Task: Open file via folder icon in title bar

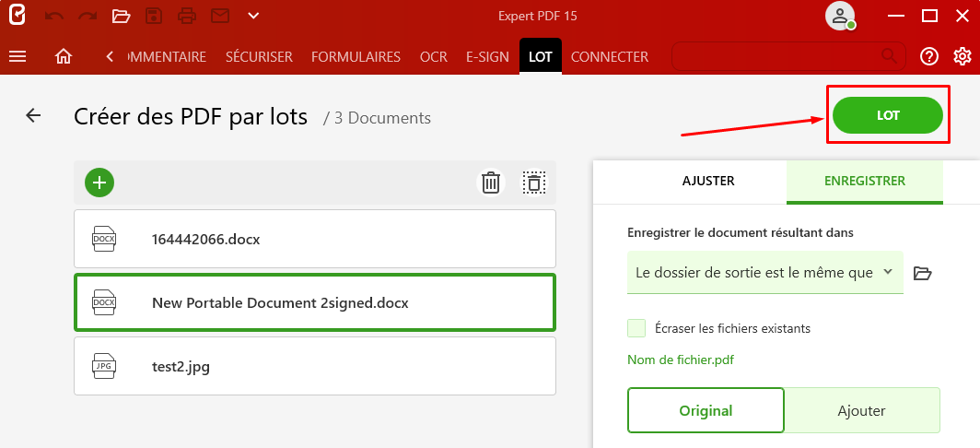Action: [121, 17]
